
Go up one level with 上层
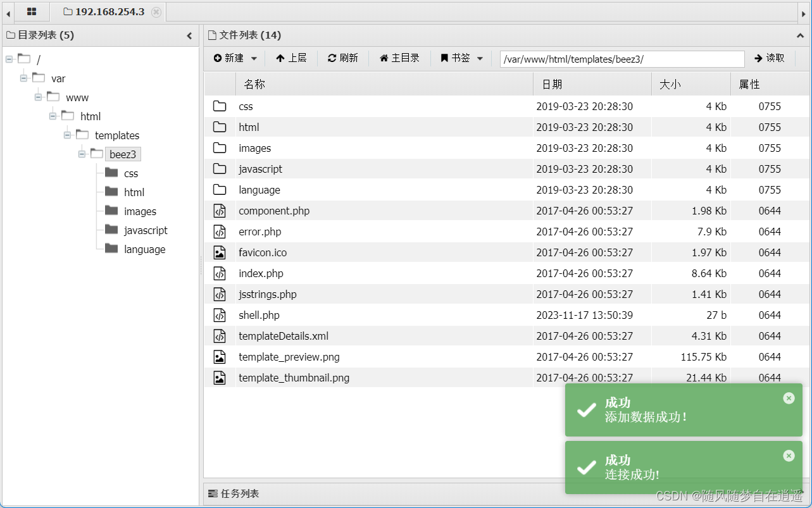click(290, 58)
